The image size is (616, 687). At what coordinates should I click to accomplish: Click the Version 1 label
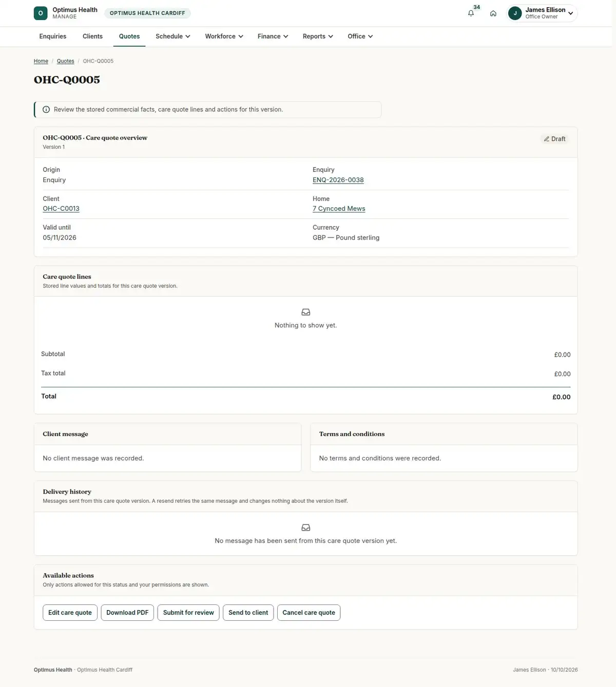point(53,147)
